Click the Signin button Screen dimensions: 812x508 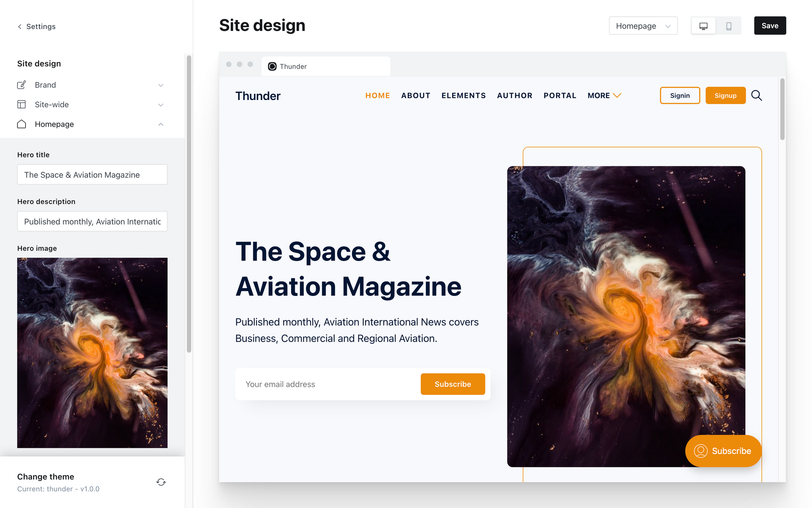tap(680, 96)
